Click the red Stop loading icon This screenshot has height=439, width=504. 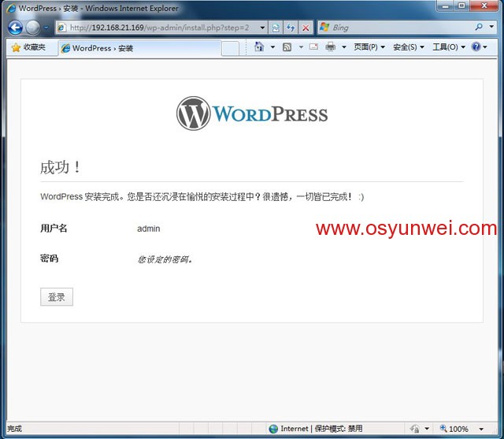[306, 28]
